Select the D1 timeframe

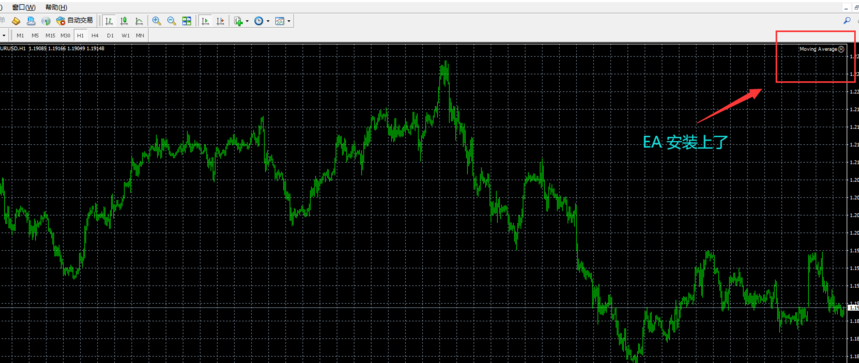click(x=110, y=36)
